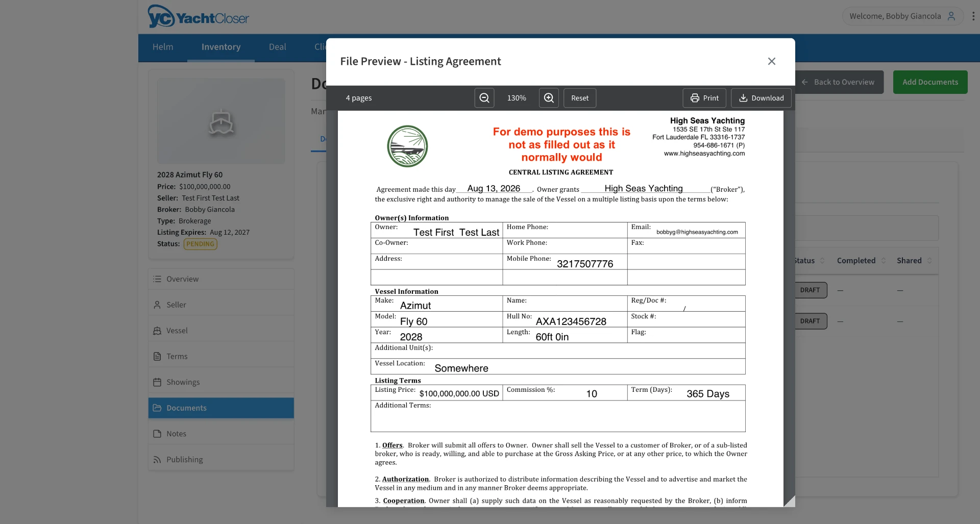This screenshot has width=980, height=524.
Task: Click the Seller person icon
Action: click(x=157, y=305)
